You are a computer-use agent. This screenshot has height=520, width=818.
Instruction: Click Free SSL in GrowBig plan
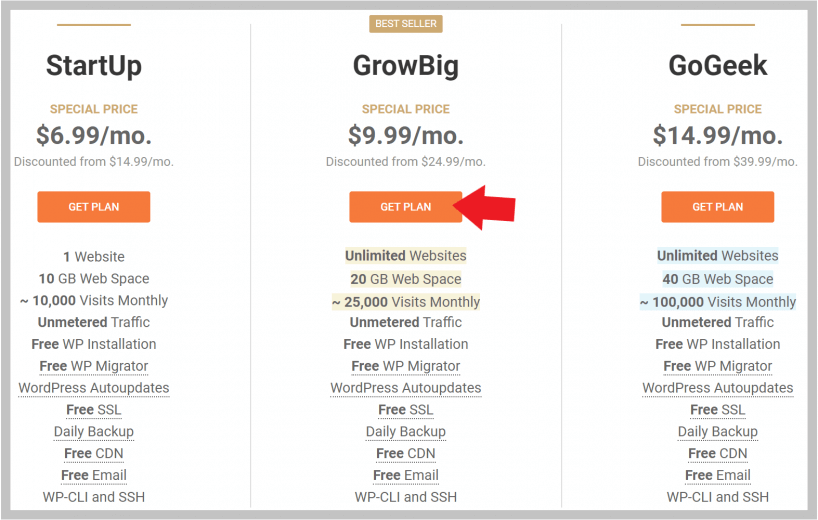tap(406, 410)
